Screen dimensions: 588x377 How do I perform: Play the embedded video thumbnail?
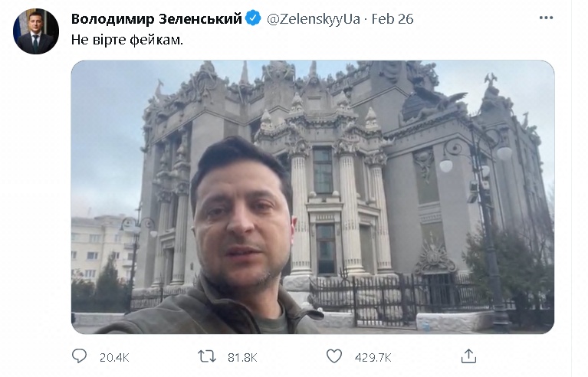click(x=313, y=197)
